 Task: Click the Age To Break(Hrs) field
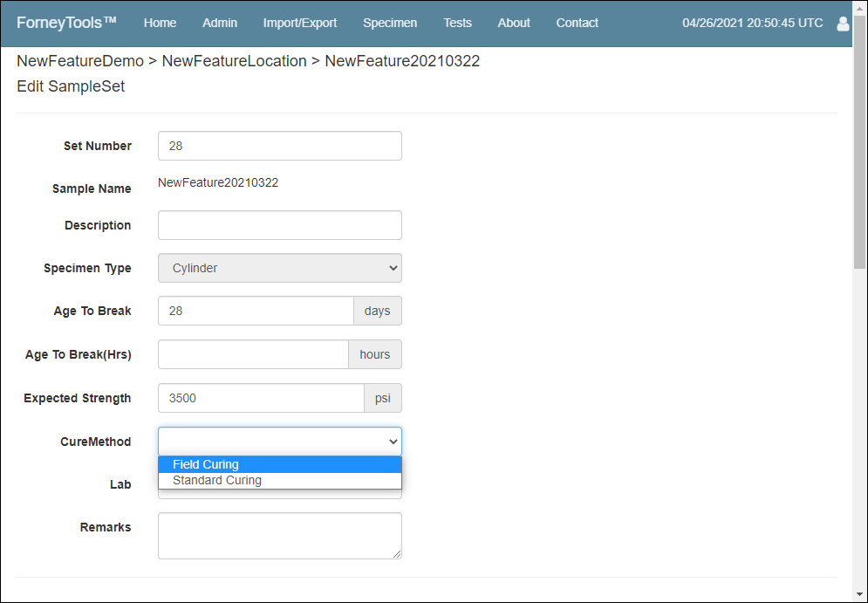[x=254, y=354]
